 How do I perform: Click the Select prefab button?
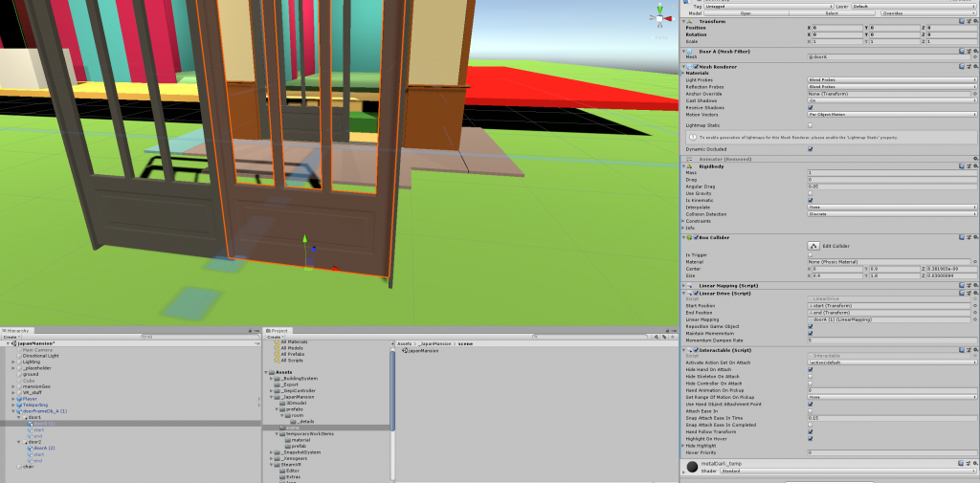(832, 13)
